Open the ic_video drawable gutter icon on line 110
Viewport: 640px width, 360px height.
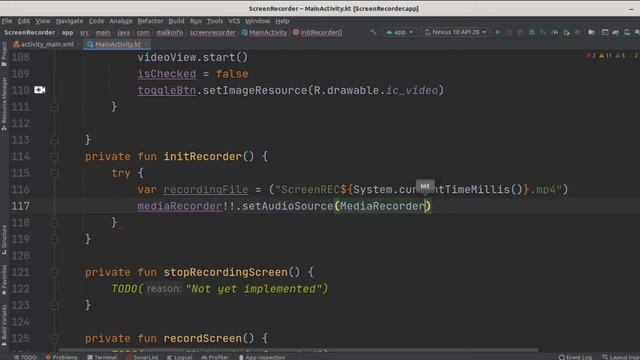click(x=40, y=90)
